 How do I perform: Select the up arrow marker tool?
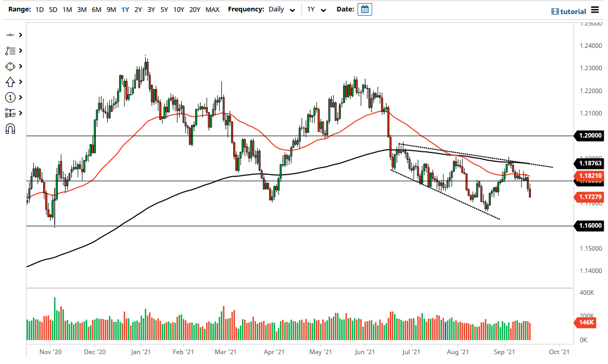click(10, 82)
